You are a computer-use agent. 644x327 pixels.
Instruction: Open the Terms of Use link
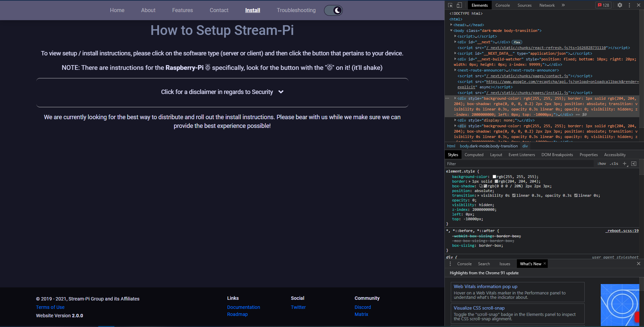(x=50, y=307)
